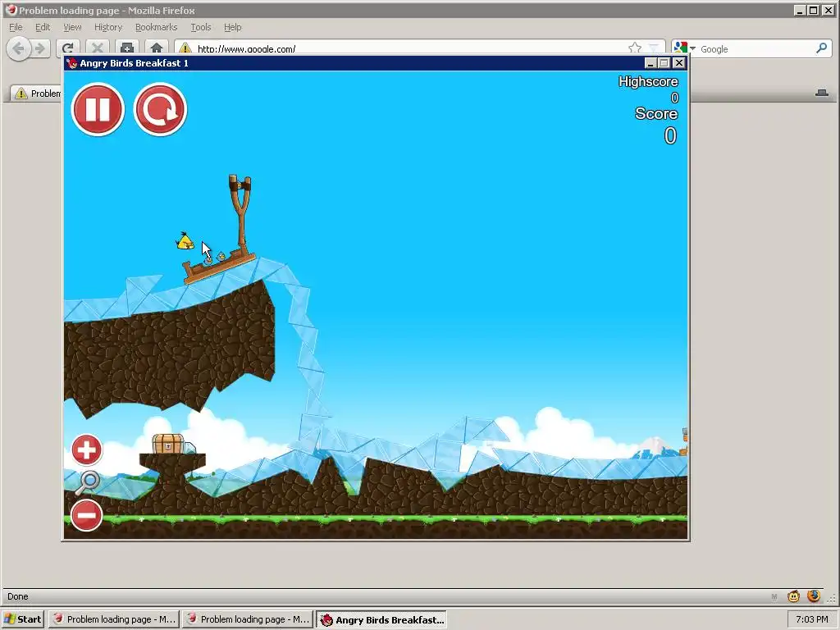This screenshot has height=630, width=840.
Task: Minimize the Angry Birds Breakfast window
Action: 651,63
